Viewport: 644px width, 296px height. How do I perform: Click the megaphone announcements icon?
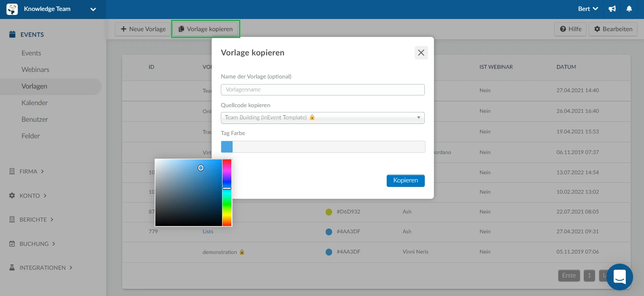point(612,9)
